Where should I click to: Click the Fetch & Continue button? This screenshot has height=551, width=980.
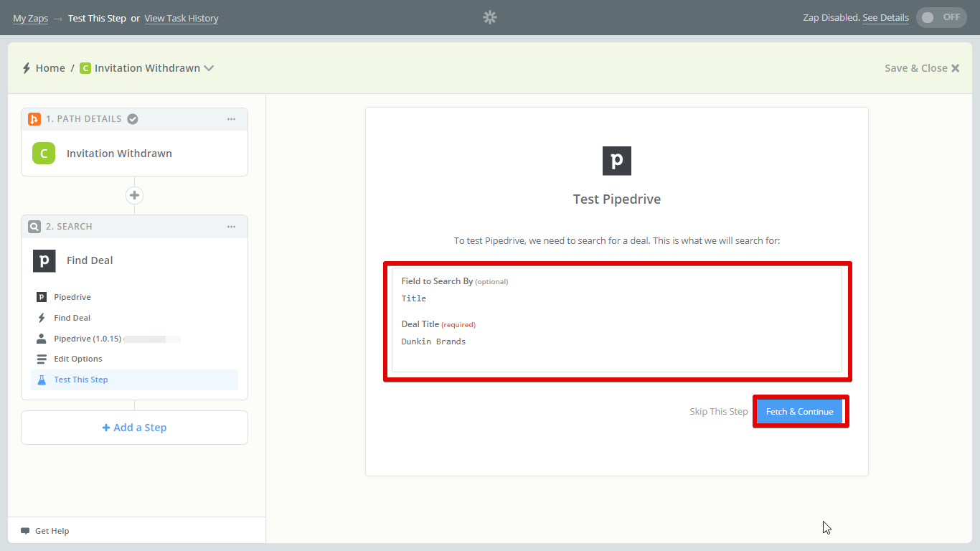(800, 412)
